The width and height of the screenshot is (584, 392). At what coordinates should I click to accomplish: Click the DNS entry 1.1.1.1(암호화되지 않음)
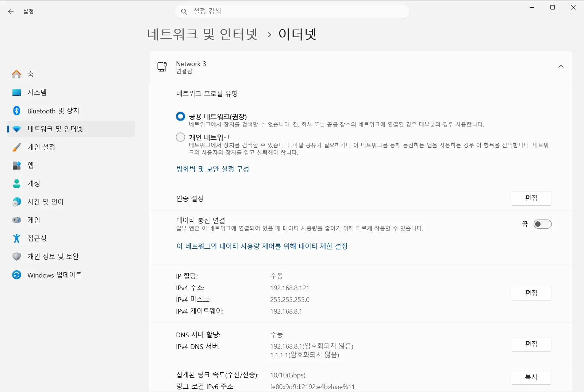click(305, 355)
